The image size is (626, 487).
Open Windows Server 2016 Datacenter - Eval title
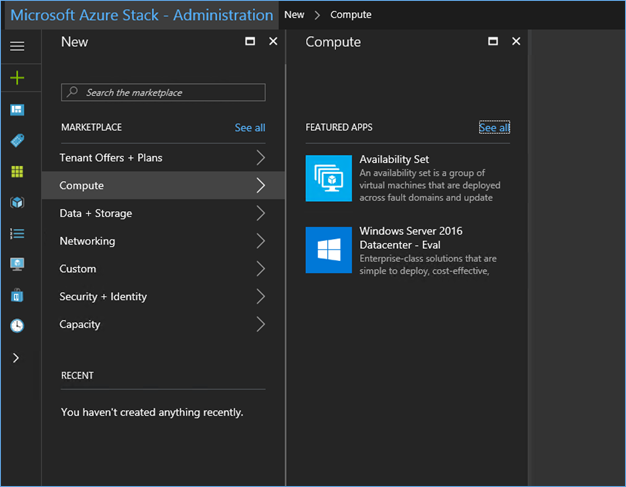tap(411, 238)
